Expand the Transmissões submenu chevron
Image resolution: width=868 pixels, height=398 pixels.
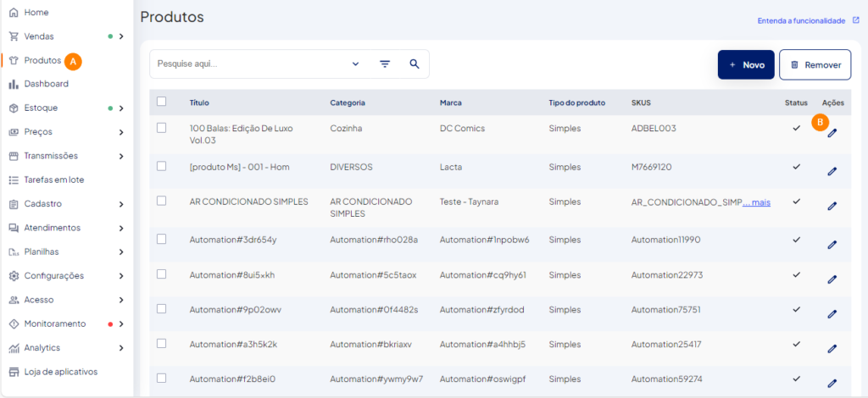[121, 157]
